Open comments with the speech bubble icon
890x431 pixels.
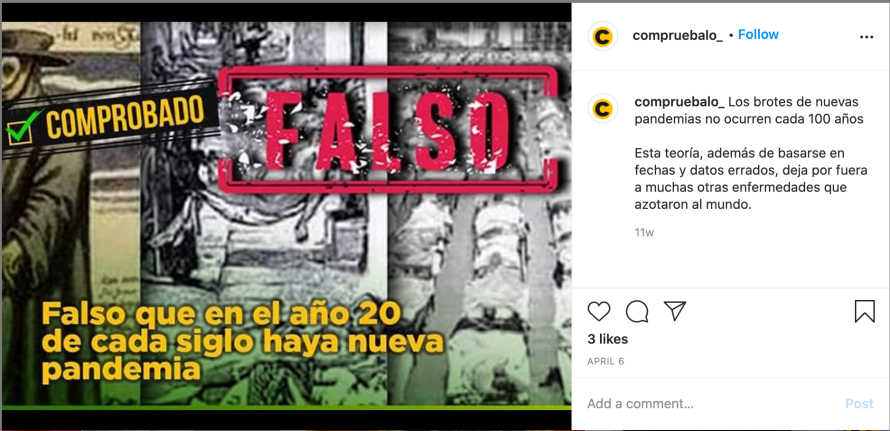pos(637,311)
